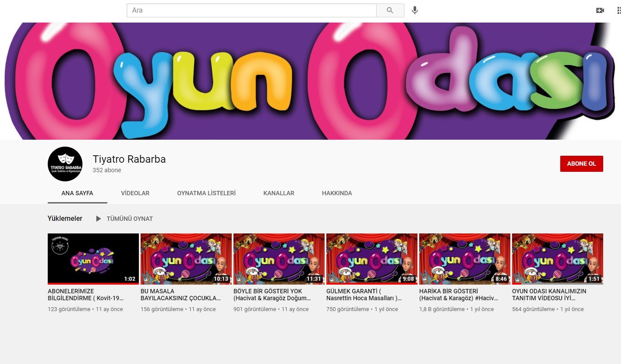The height and width of the screenshot is (364, 621).
Task: Open the create video camera icon
Action: click(600, 10)
